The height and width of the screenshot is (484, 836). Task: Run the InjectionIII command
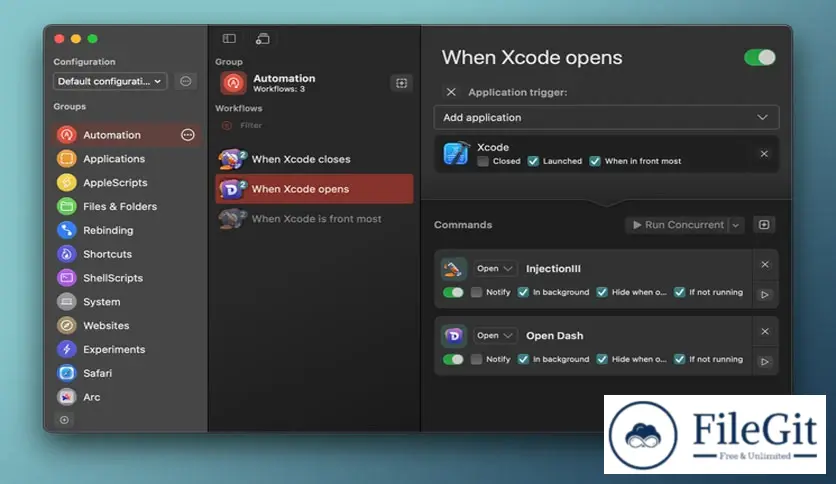(x=765, y=295)
